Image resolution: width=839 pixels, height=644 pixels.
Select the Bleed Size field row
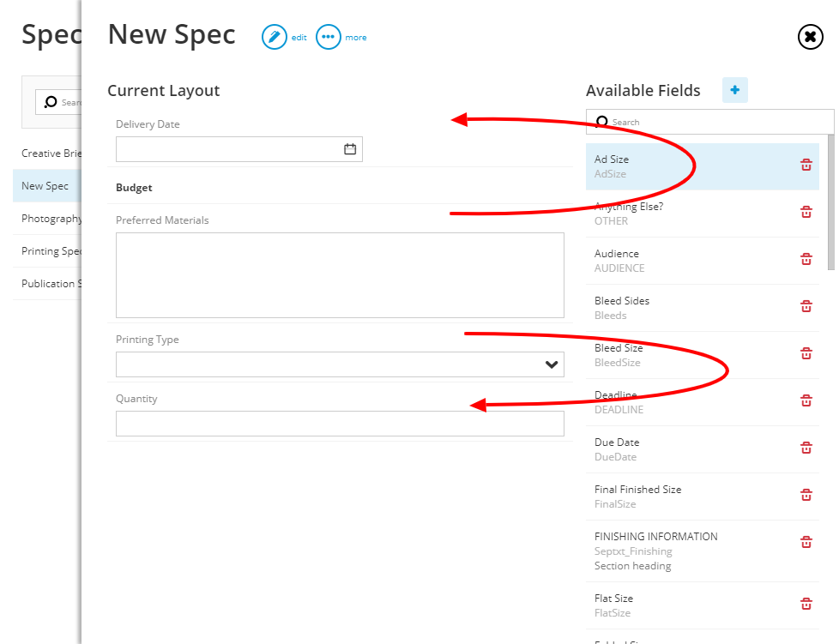[703, 355]
